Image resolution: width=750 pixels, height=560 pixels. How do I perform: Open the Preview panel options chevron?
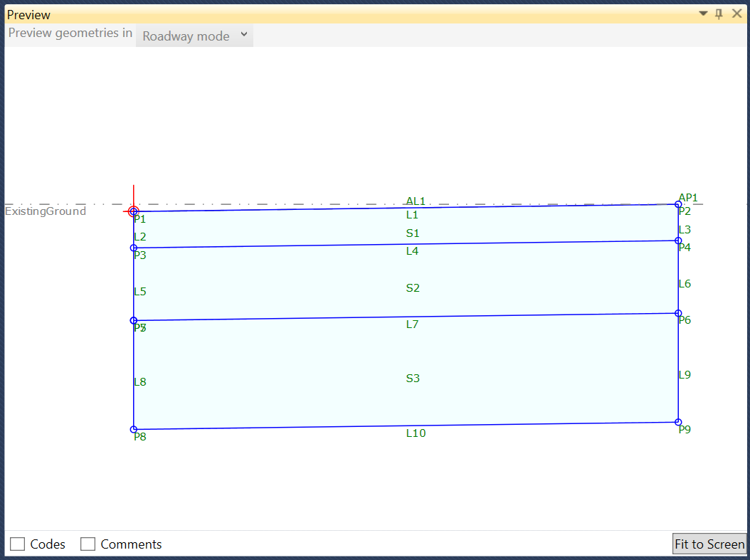[703, 13]
